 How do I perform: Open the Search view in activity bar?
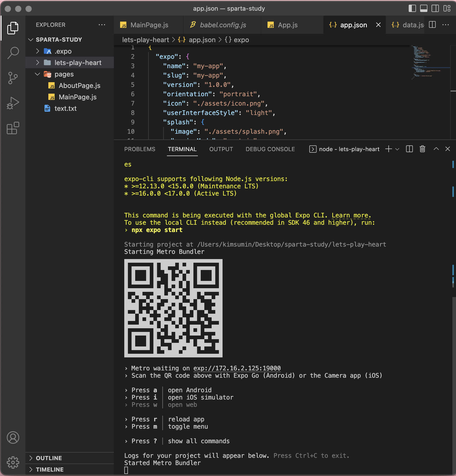point(13,53)
